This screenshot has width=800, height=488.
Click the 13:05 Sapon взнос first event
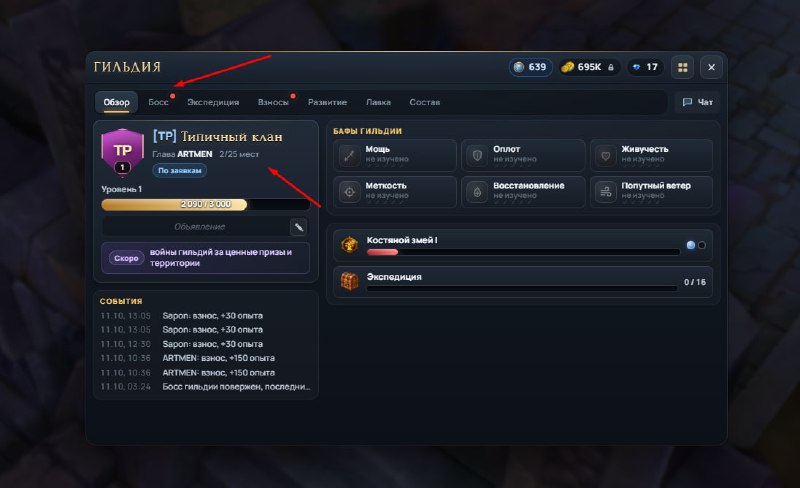(206, 315)
